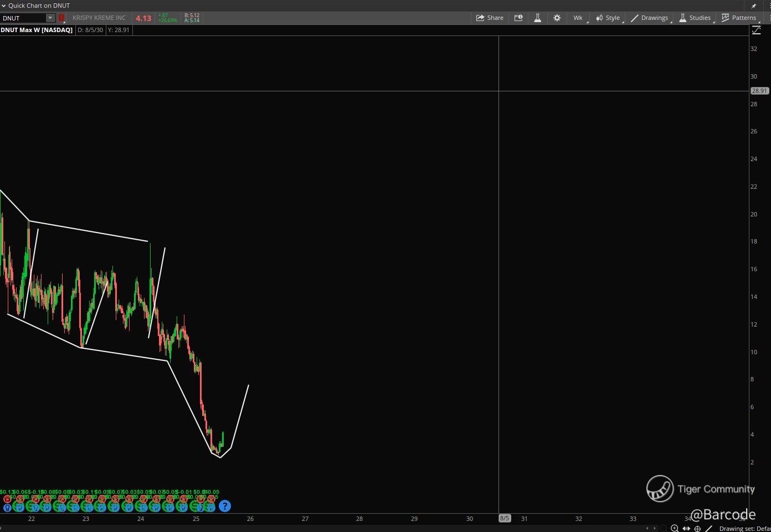The width and height of the screenshot is (771, 532).
Task: Collapse the Quick Chart on DNUT panel
Action: coord(3,6)
